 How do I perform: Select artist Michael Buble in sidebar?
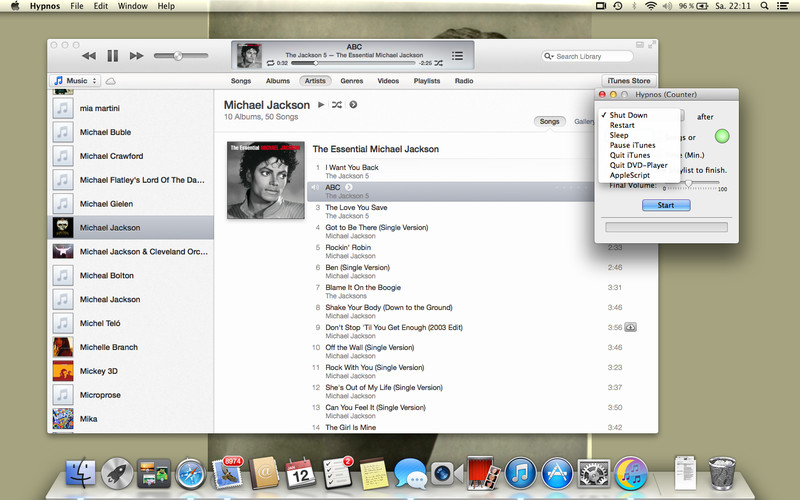[131, 132]
